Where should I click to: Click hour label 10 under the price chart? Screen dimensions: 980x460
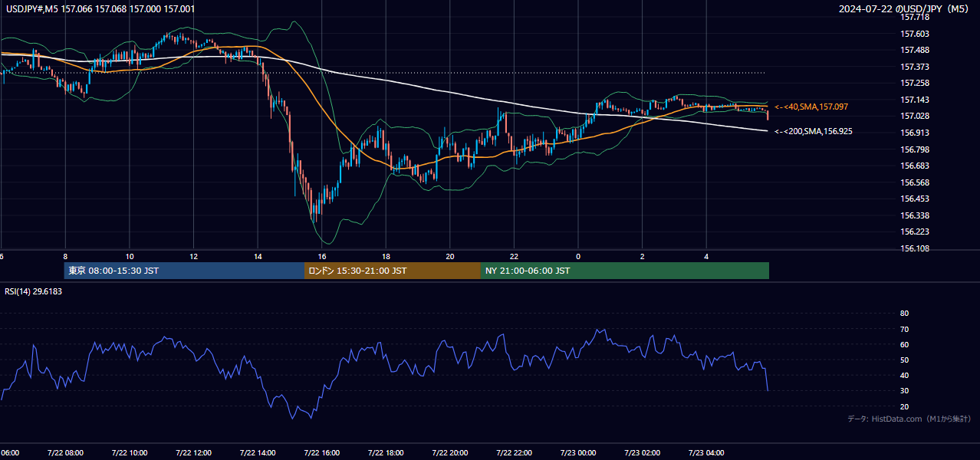130,256
